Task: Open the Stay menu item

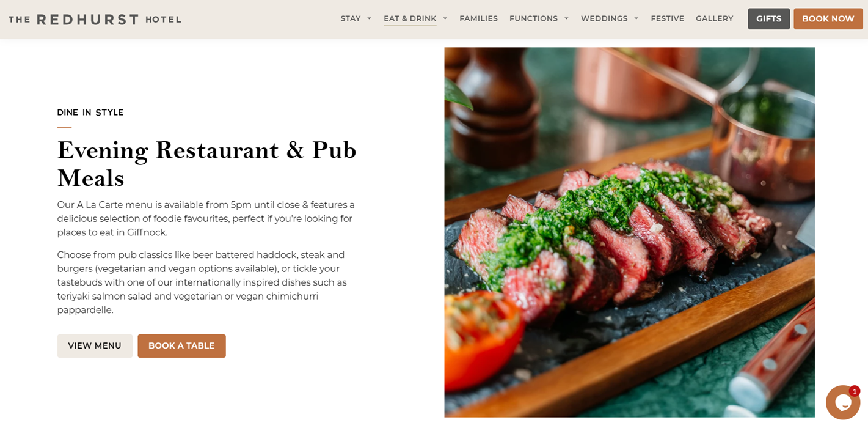Action: coord(351,19)
